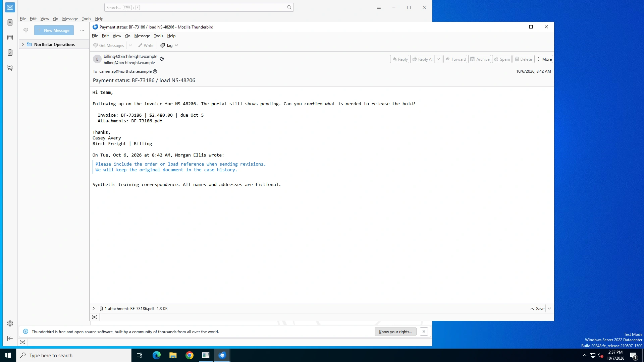The width and height of the screenshot is (644, 362).
Task: Open the More actions button
Action: pyautogui.click(x=544, y=59)
